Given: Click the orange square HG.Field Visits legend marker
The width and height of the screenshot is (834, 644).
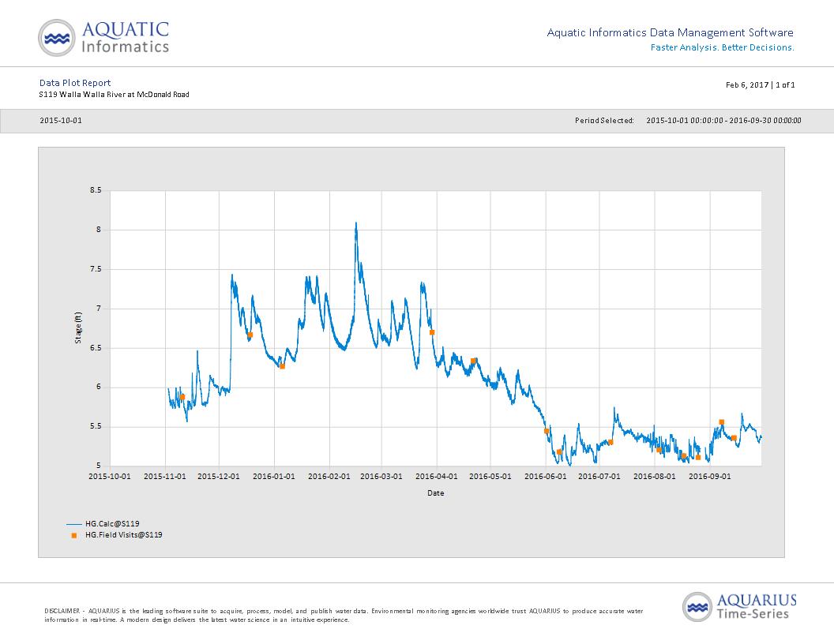Looking at the screenshot, I should [x=74, y=536].
